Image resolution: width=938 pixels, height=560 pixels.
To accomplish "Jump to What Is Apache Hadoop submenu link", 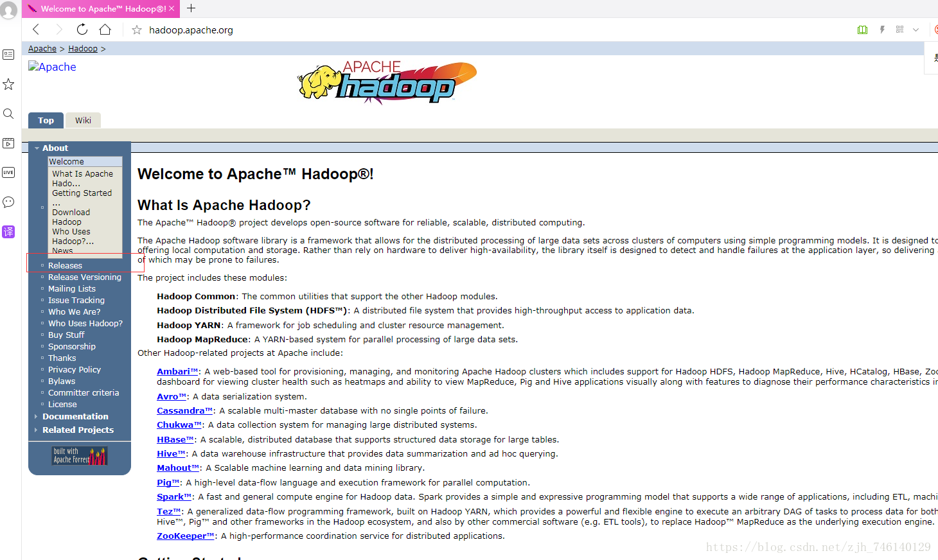I will (x=82, y=179).
